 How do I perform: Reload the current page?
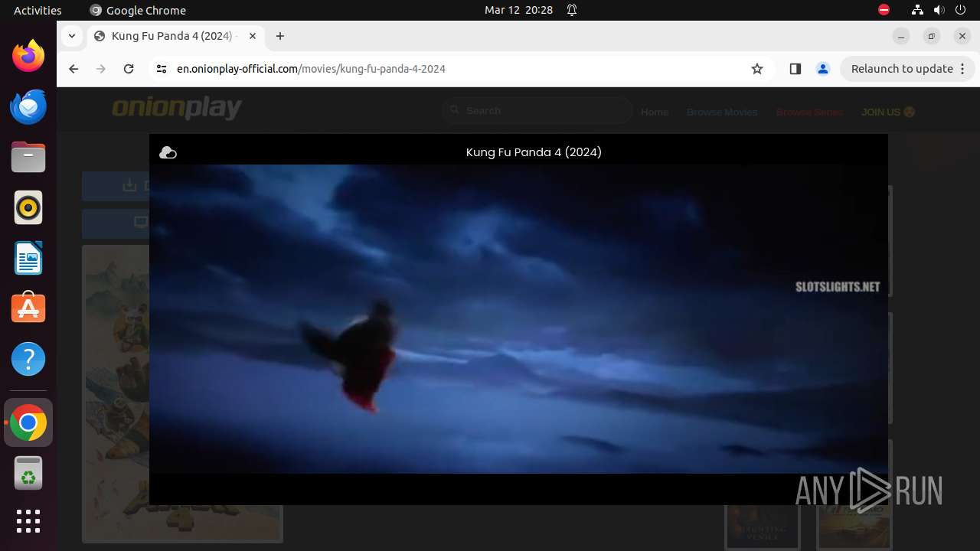coord(129,69)
